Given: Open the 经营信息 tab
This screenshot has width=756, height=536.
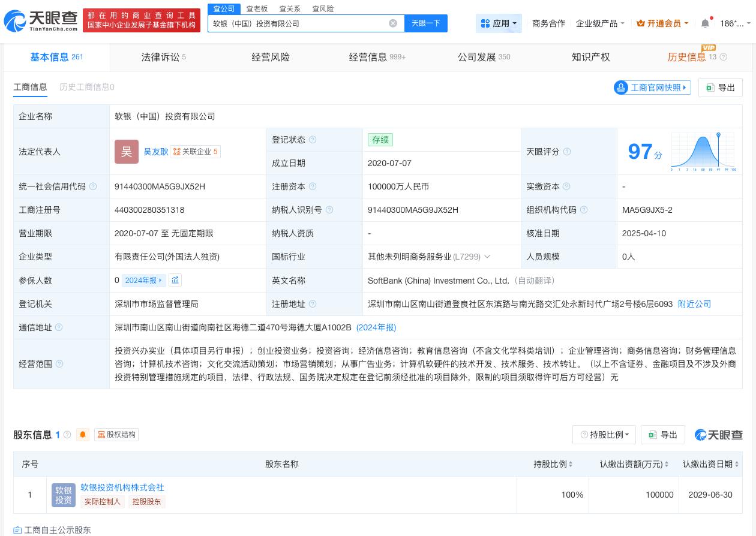Looking at the screenshot, I should (377, 57).
